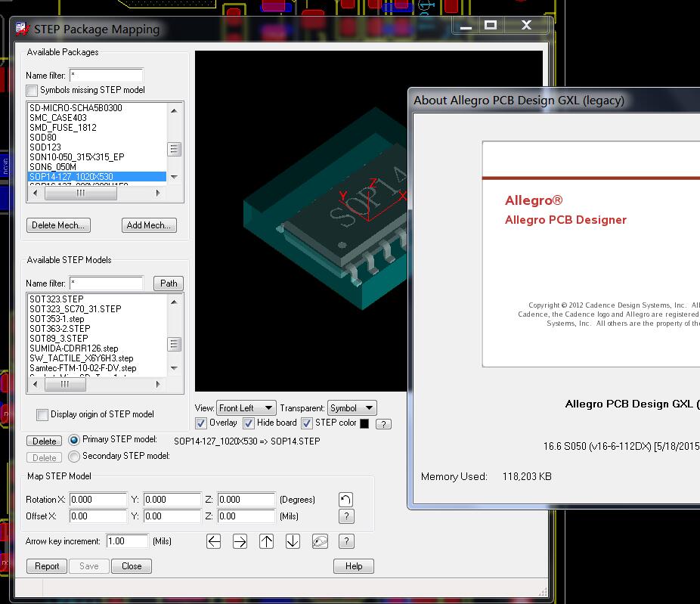
Task: Click the help icon beside arrow key buttons
Action: (x=346, y=541)
